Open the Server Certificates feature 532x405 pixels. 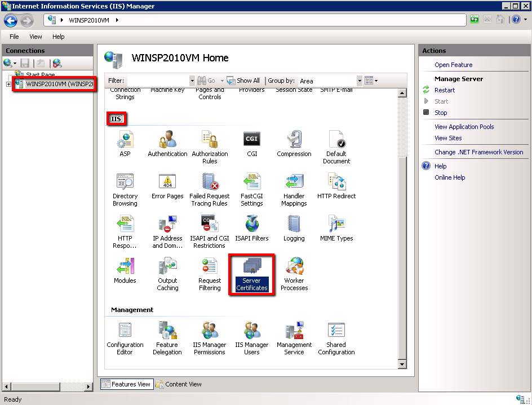251,273
